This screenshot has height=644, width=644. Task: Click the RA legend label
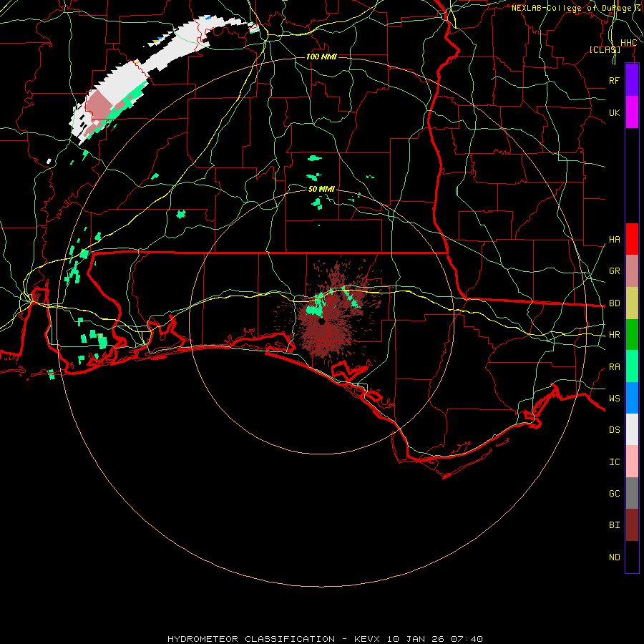click(x=614, y=367)
